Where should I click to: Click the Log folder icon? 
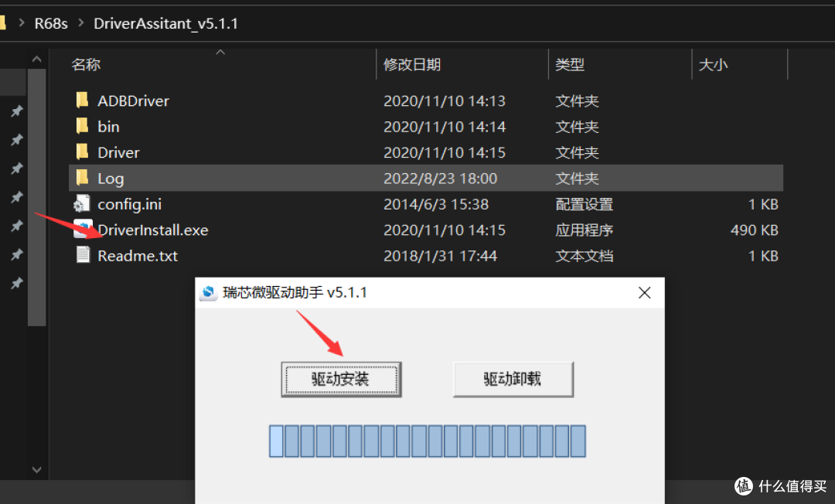(x=82, y=178)
